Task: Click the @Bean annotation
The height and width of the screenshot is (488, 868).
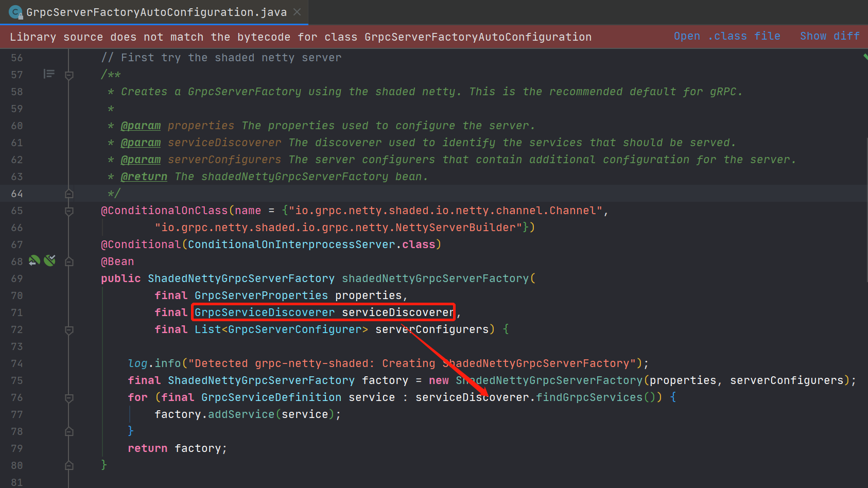Action: (117, 262)
